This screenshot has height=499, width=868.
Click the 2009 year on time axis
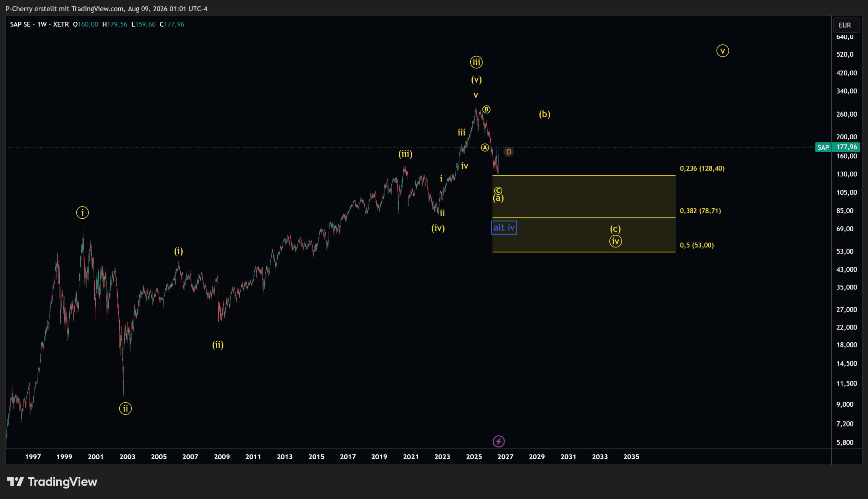point(222,457)
